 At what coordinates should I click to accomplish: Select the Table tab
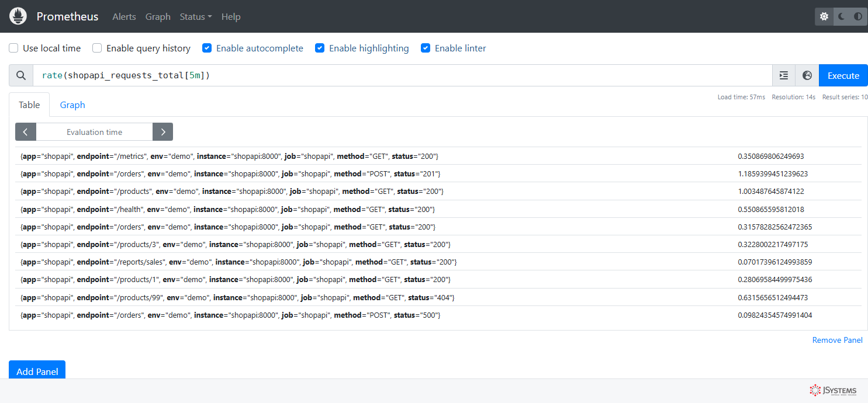pyautogui.click(x=29, y=105)
